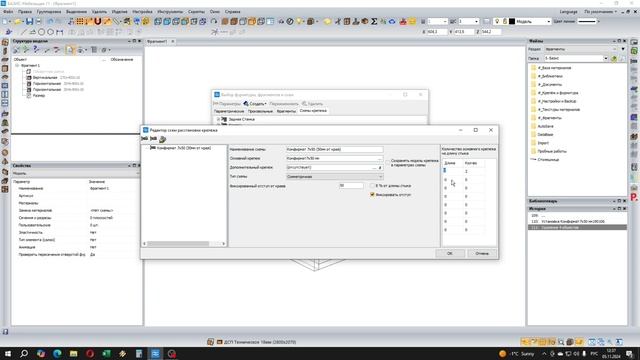The height and width of the screenshot is (360, 640).
Task: Select 'Конфирмат 7х50' scheme in editor list
Action: coord(184,148)
